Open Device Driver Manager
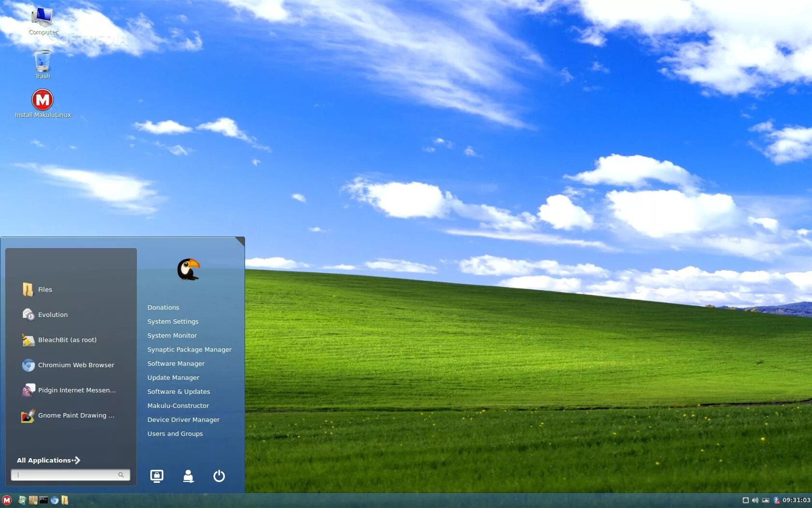This screenshot has width=812, height=508. coord(184,420)
